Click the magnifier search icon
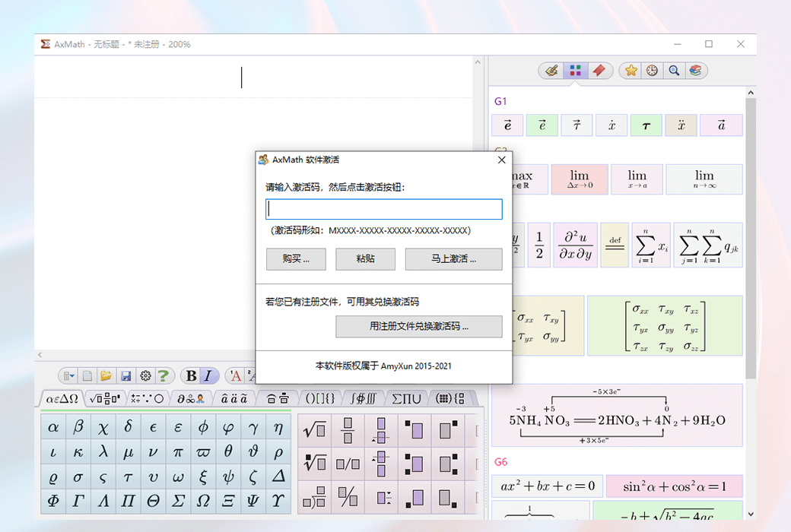 (x=673, y=71)
